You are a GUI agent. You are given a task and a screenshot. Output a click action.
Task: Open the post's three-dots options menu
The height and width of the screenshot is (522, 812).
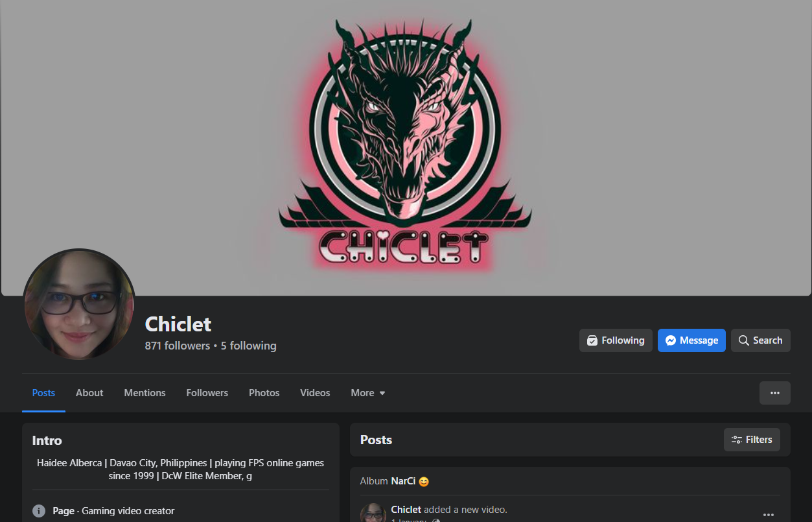[x=769, y=515]
